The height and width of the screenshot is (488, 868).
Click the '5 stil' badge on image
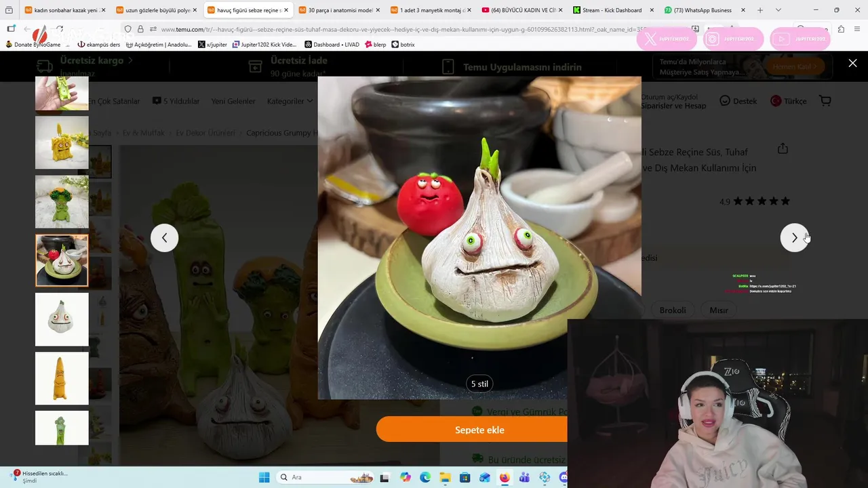coord(479,384)
